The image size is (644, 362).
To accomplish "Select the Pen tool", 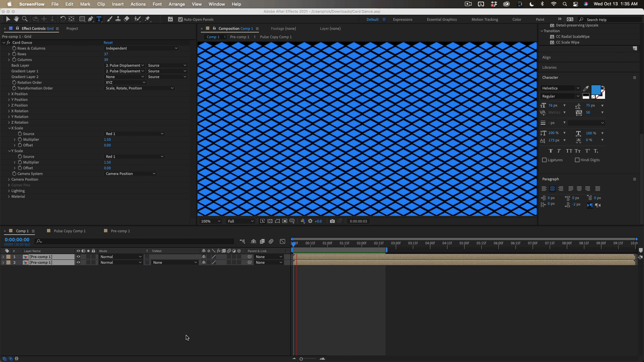I will click(91, 19).
